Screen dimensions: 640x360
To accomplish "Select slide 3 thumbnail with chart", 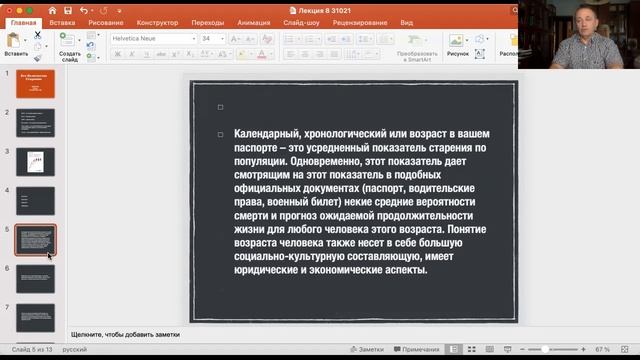I will tap(36, 162).
